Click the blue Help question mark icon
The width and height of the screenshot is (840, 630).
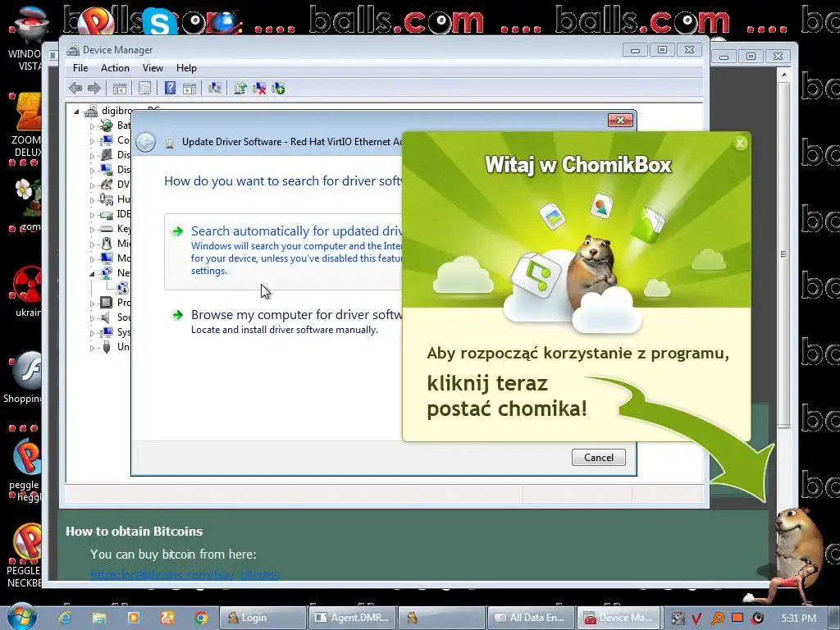170,88
